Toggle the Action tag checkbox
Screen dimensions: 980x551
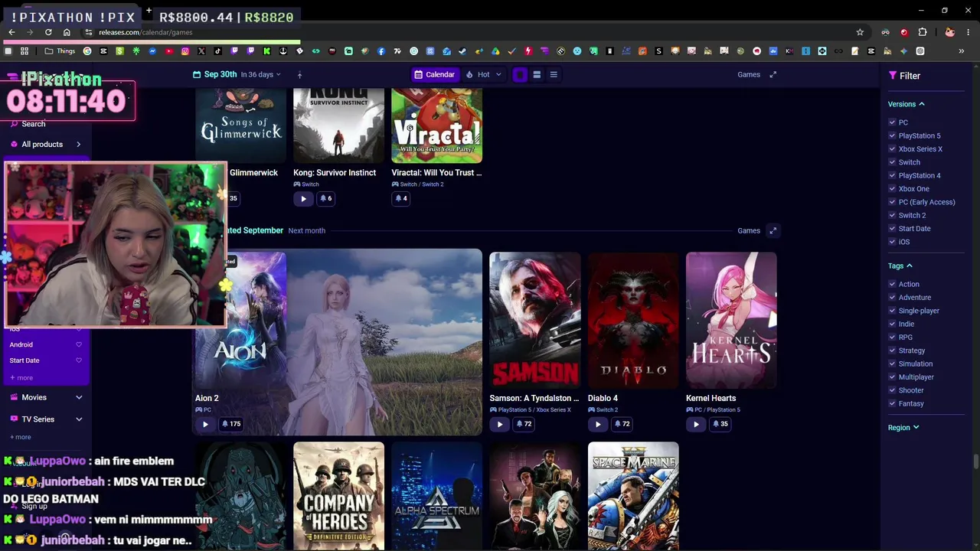(x=892, y=284)
